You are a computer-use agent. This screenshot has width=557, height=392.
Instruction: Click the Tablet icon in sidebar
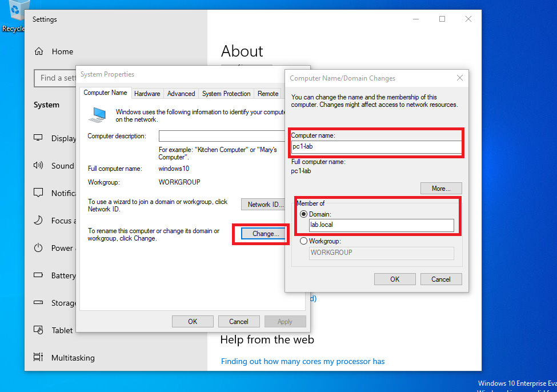tap(39, 330)
